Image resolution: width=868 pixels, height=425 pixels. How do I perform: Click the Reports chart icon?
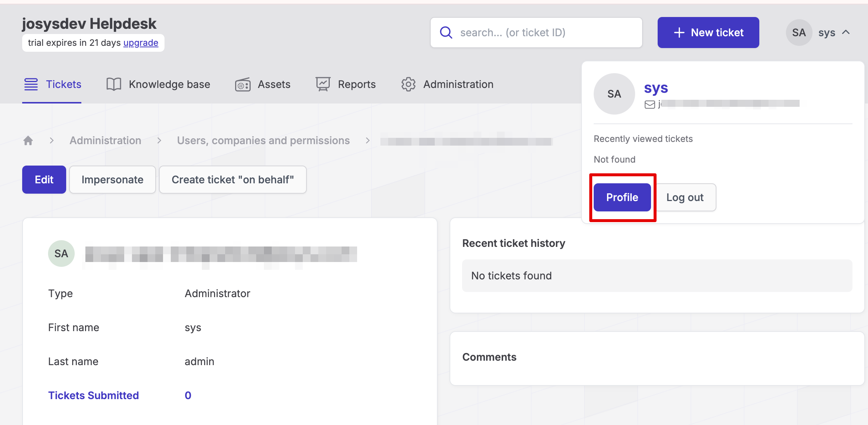(323, 84)
